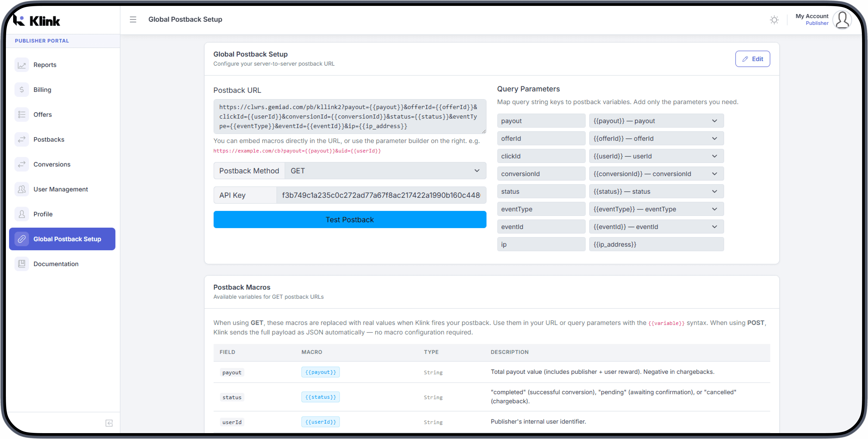
Task: Click the User Management people icon
Action: coord(21,189)
